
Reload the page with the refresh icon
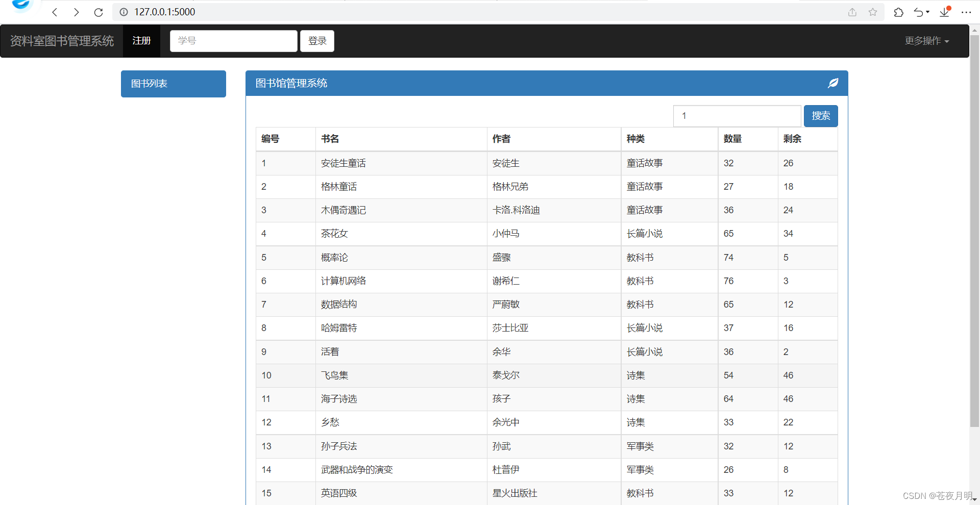pyautogui.click(x=99, y=12)
